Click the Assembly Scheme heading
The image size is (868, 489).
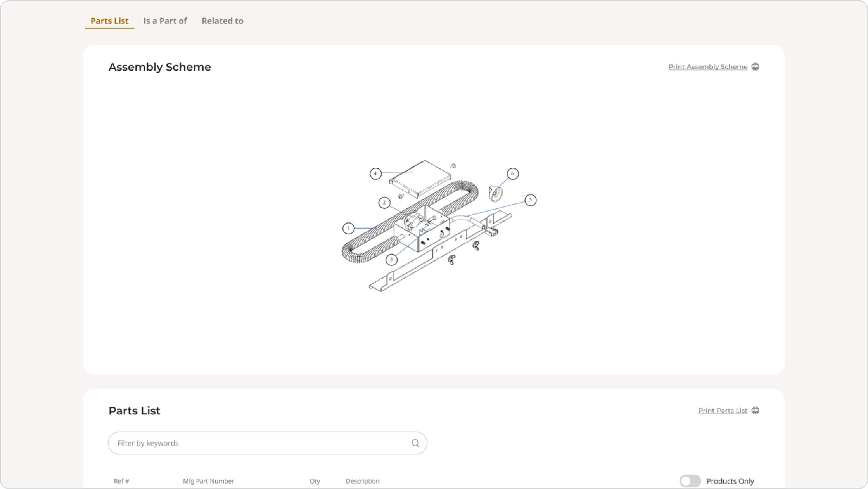pos(159,67)
